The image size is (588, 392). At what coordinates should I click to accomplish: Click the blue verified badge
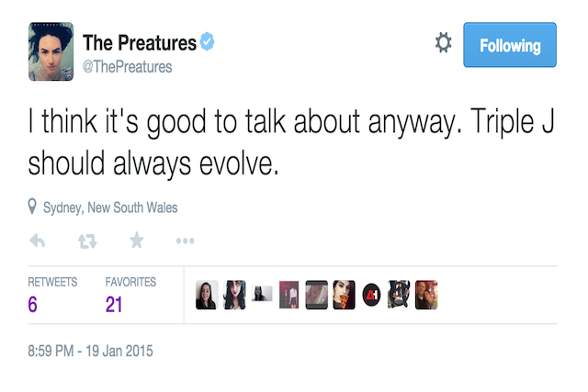[209, 42]
